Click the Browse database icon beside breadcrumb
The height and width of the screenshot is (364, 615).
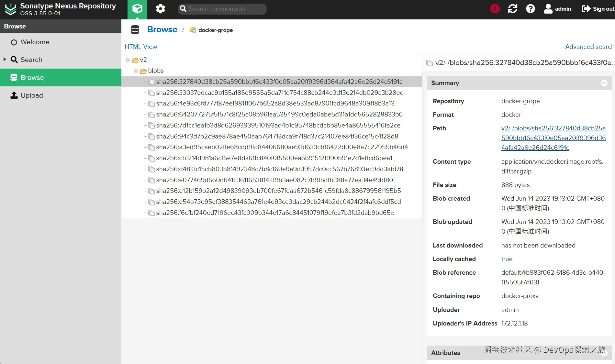point(135,30)
